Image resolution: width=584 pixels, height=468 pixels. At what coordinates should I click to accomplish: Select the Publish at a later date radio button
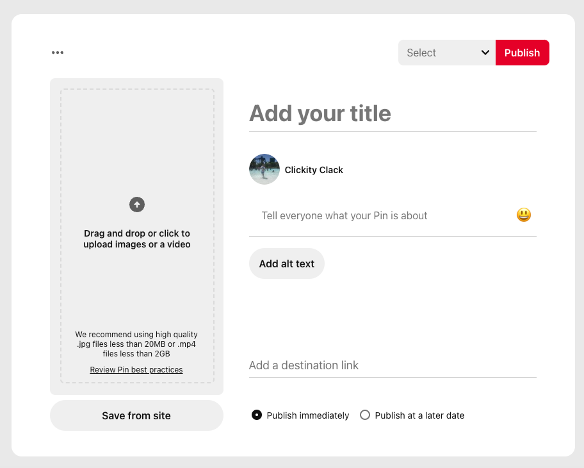point(365,415)
